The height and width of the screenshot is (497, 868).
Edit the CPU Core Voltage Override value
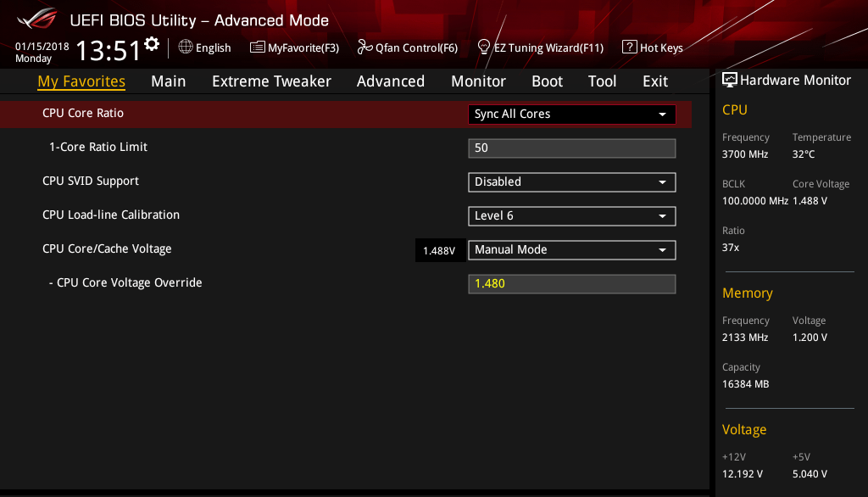[571, 283]
